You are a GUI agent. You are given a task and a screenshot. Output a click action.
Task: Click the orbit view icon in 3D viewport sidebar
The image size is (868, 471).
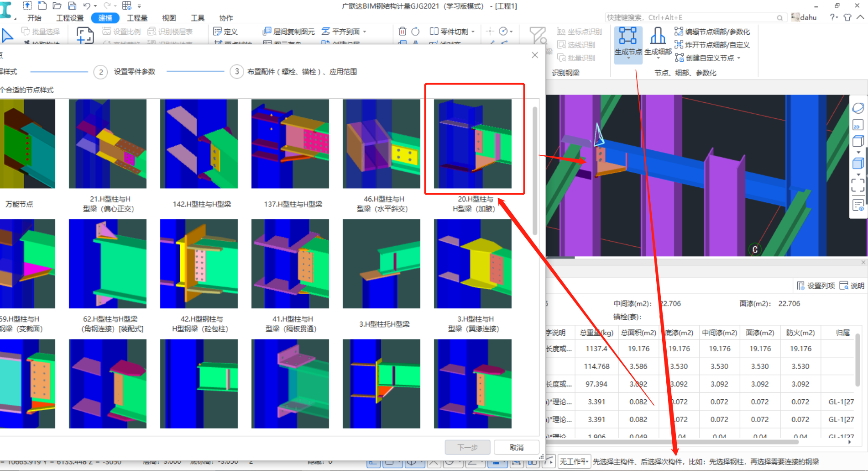(858, 108)
